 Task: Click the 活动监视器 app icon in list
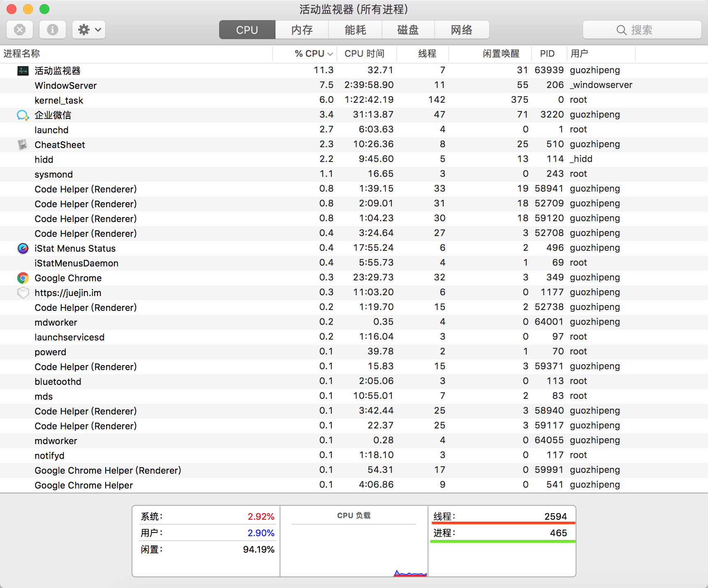tap(23, 71)
